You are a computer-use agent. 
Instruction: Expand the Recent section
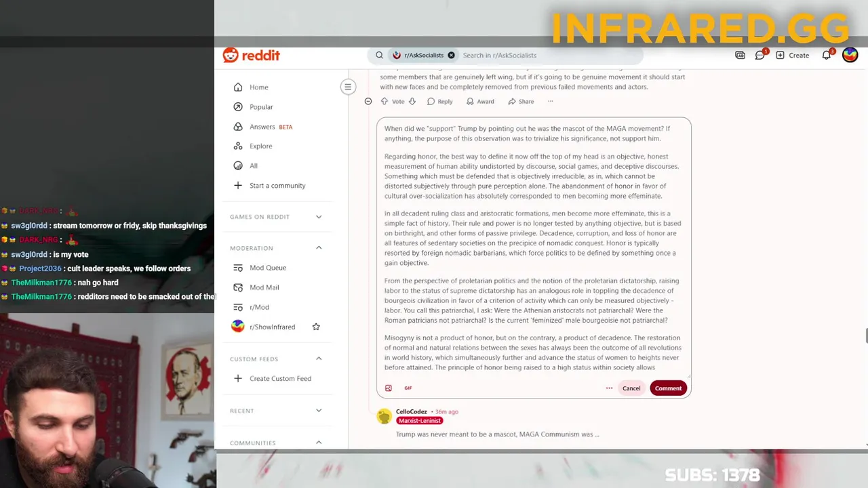(319, 411)
